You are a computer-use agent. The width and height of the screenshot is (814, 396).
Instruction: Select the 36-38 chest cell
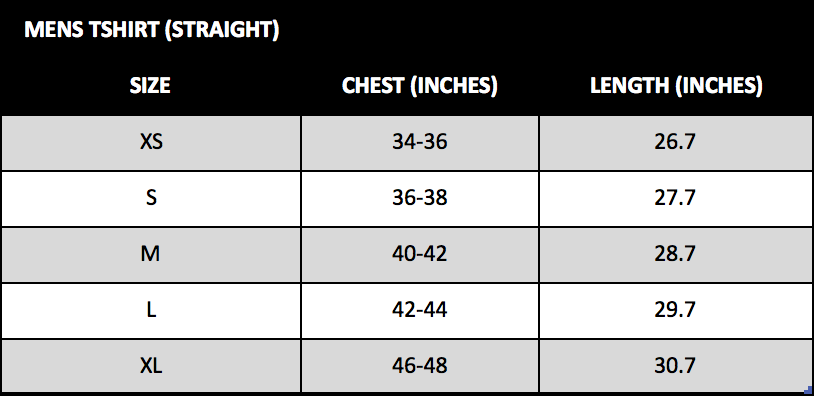420,199
